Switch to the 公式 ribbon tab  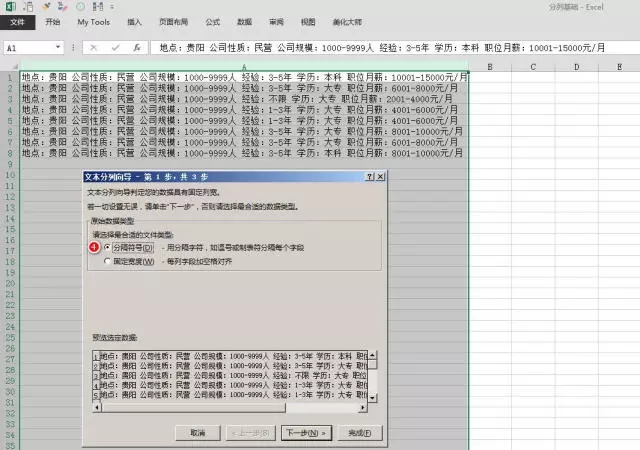(213, 22)
